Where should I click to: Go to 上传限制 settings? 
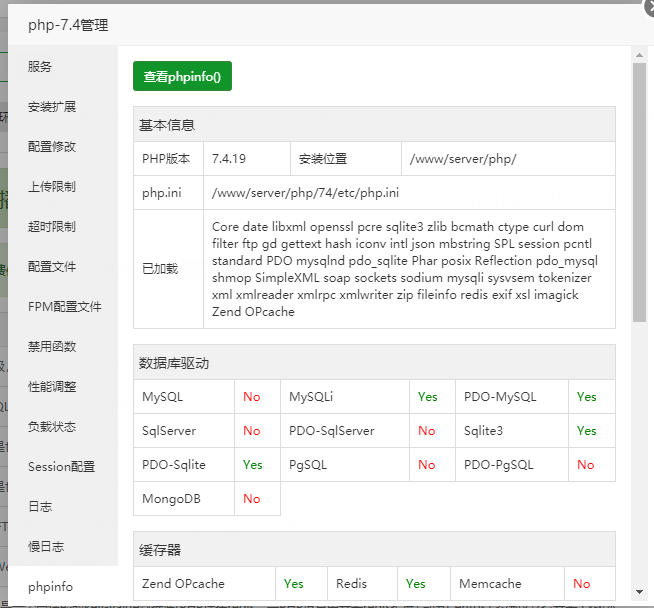[x=52, y=187]
